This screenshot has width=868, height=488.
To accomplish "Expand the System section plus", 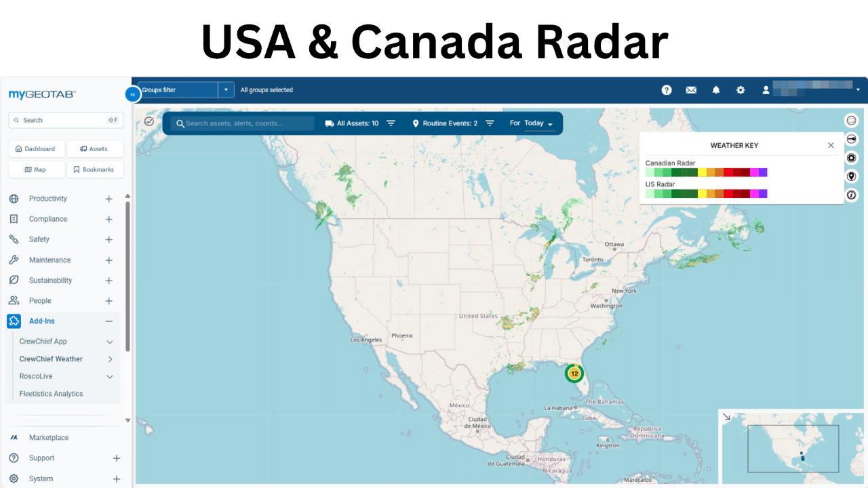I will 117,479.
